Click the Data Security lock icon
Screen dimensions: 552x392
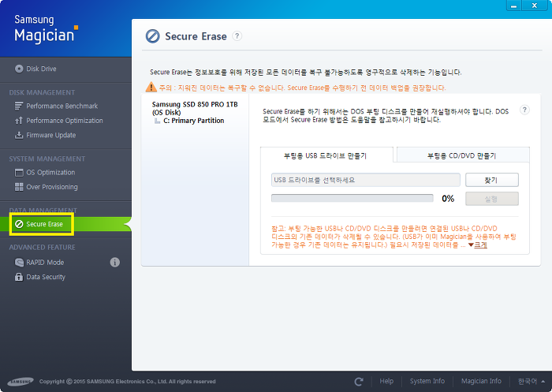pos(19,277)
